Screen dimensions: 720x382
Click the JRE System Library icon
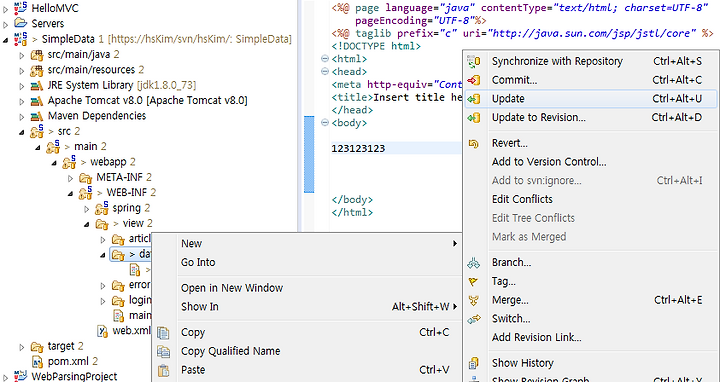pyautogui.click(x=37, y=86)
